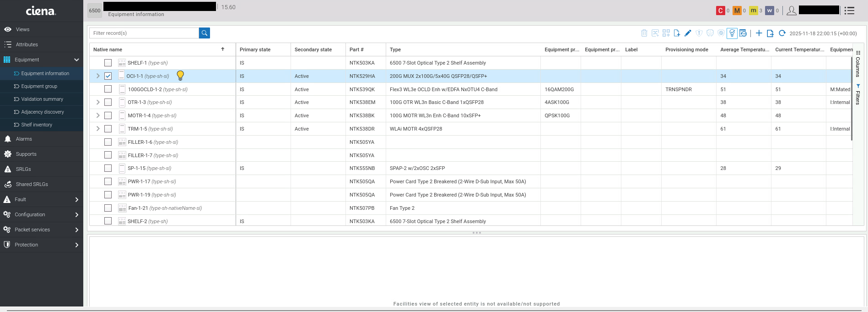The image size is (868, 312).
Task: Open Views in the sidebar
Action: [42, 29]
